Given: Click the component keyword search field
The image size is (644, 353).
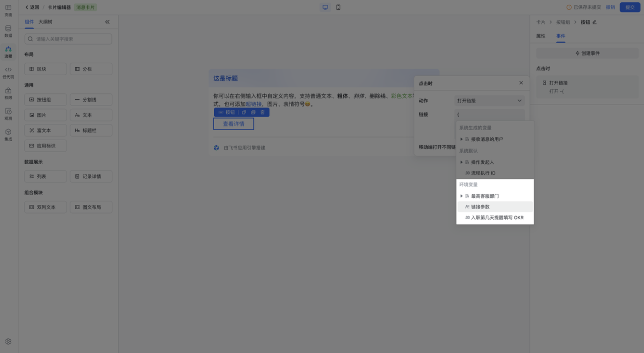Looking at the screenshot, I should pos(68,39).
